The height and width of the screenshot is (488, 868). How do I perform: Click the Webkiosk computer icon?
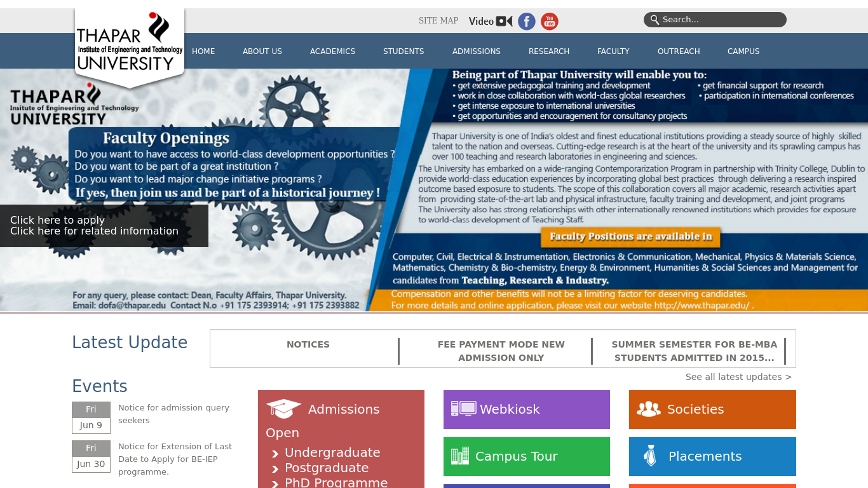[x=463, y=409]
